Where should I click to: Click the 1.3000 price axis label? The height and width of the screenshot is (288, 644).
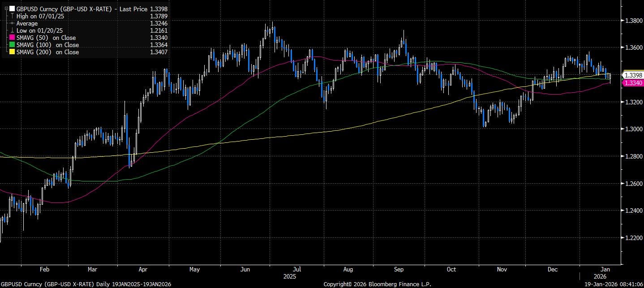633,129
